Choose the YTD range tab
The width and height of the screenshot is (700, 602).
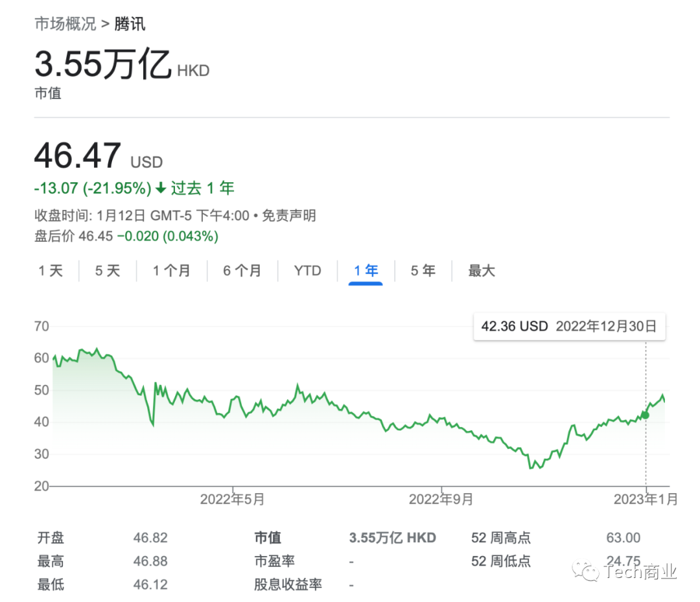click(x=308, y=270)
